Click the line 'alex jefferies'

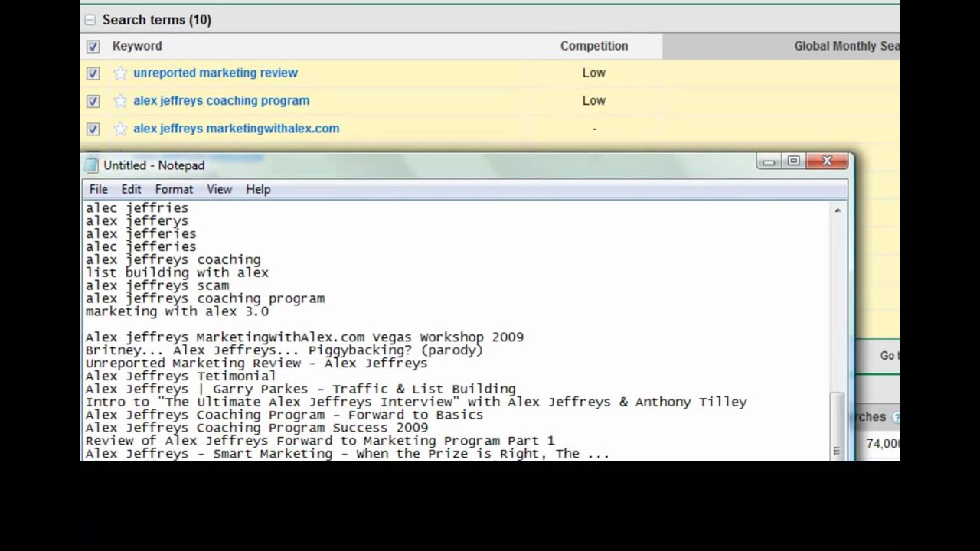pos(141,233)
